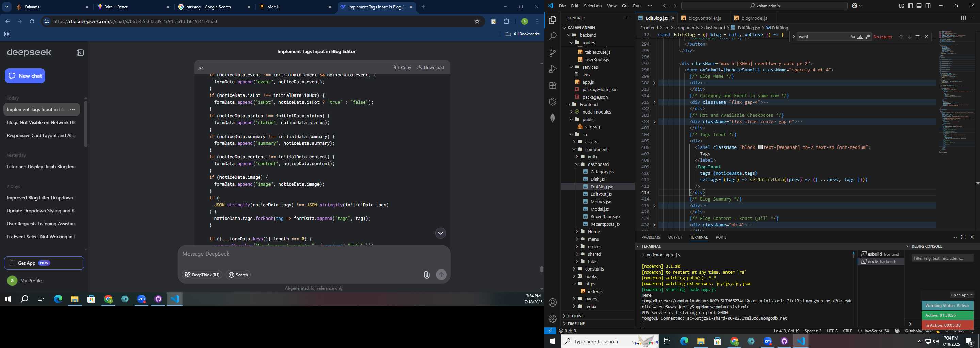
Task: Copy the jsx code block
Action: [x=403, y=67]
